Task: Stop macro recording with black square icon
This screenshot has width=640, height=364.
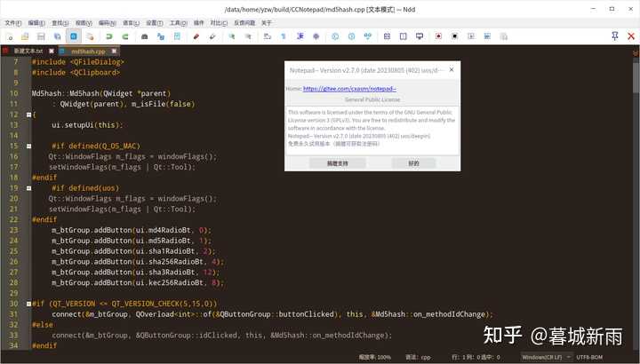Action: tap(455, 36)
